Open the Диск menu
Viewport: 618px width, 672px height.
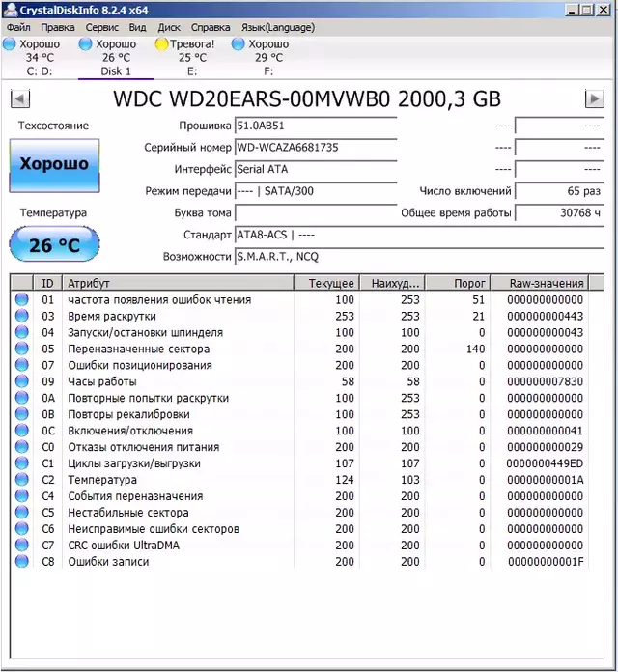pyautogui.click(x=169, y=27)
